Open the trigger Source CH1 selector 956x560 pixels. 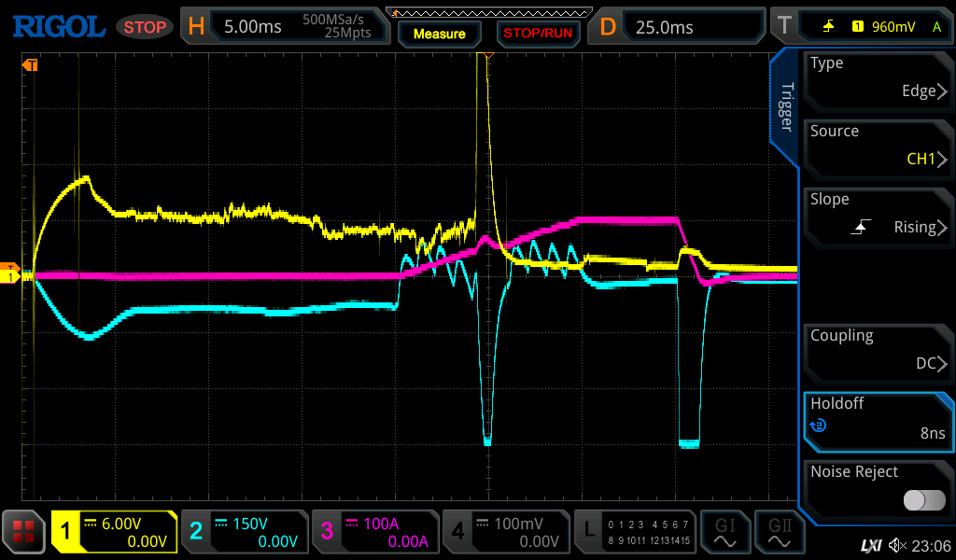click(x=878, y=146)
